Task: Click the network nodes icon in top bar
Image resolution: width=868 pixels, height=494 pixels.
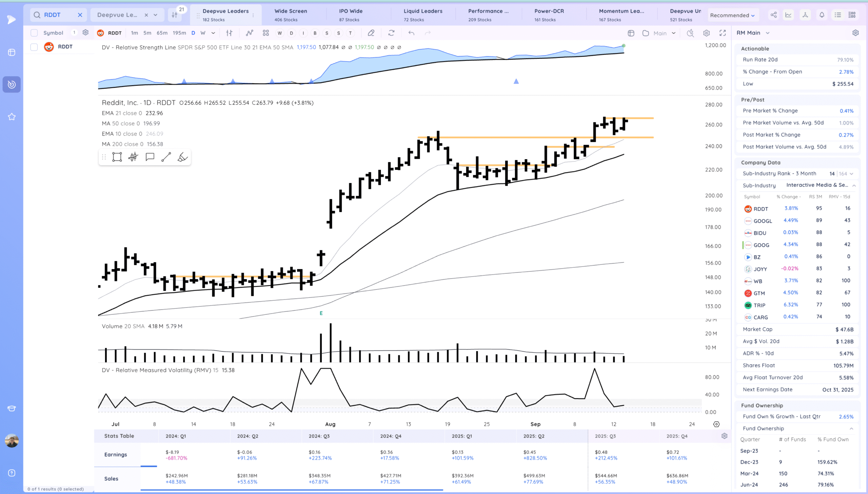Action: pyautogui.click(x=805, y=15)
